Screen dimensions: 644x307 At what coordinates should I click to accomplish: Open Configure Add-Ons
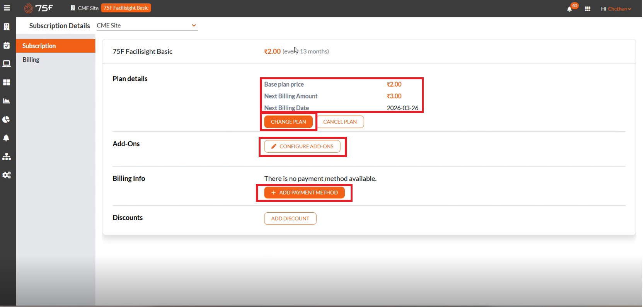(x=302, y=147)
